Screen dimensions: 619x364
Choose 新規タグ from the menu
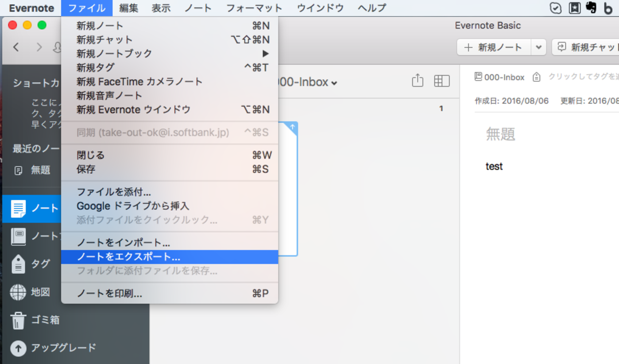[170, 68]
